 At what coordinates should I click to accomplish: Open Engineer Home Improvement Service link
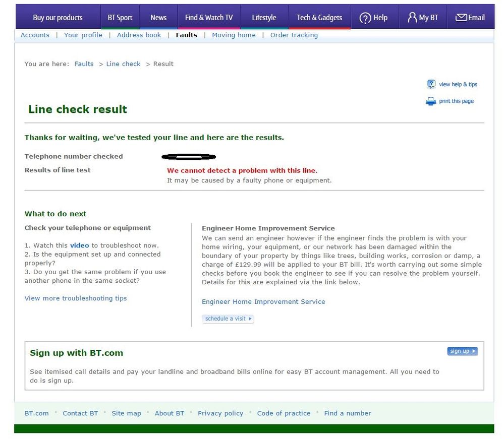[263, 302]
